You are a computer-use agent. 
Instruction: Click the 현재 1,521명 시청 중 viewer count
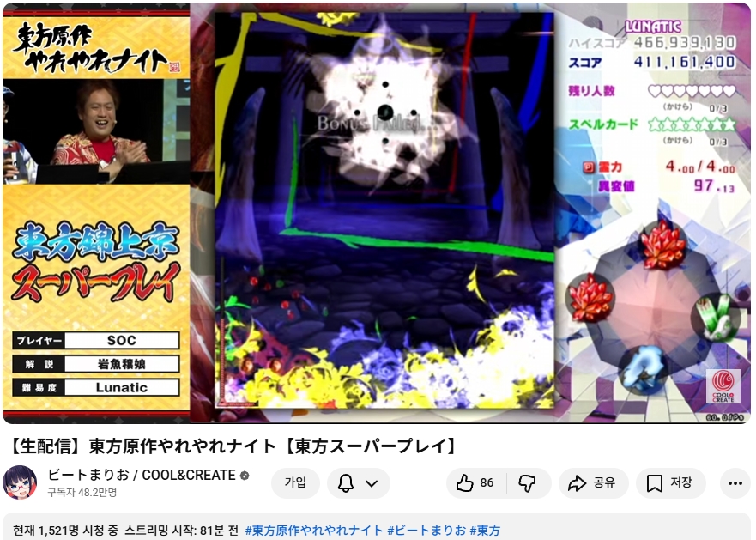click(65, 531)
